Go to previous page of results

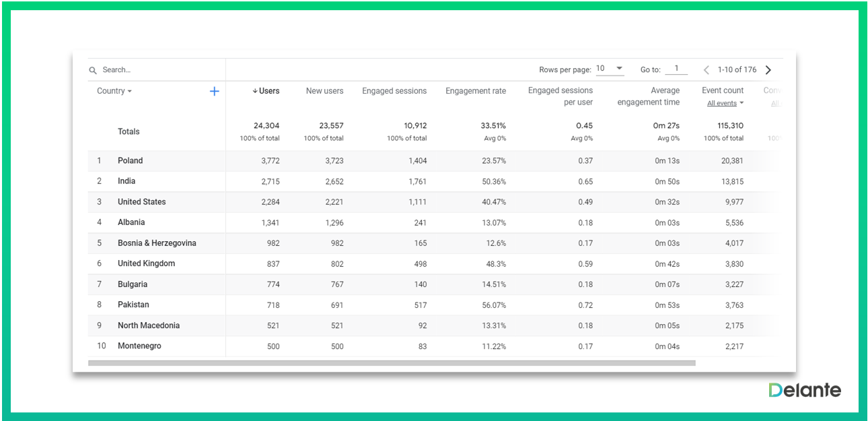706,70
